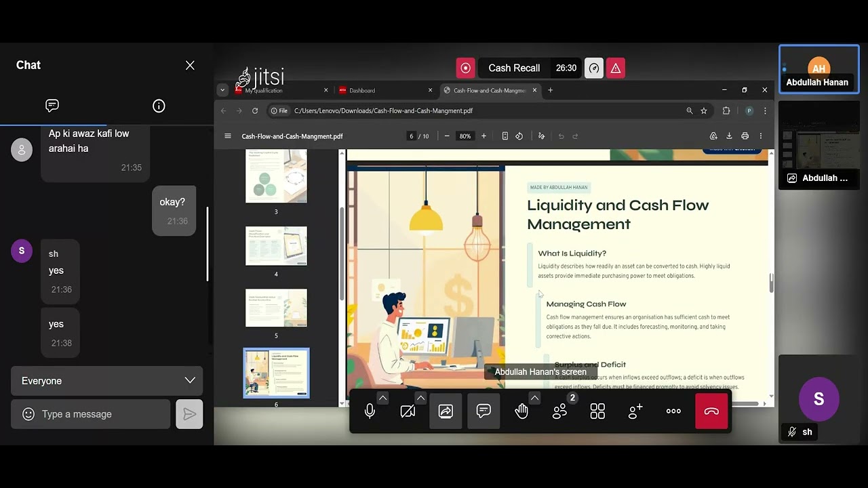Open Chrome profile avatar
This screenshot has height=488, width=868.
click(749, 110)
